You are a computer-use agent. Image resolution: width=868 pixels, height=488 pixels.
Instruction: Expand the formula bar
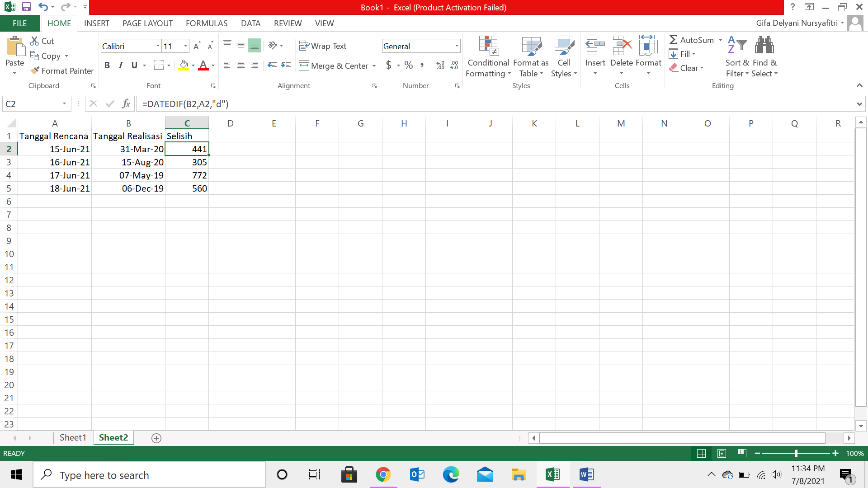click(x=859, y=104)
